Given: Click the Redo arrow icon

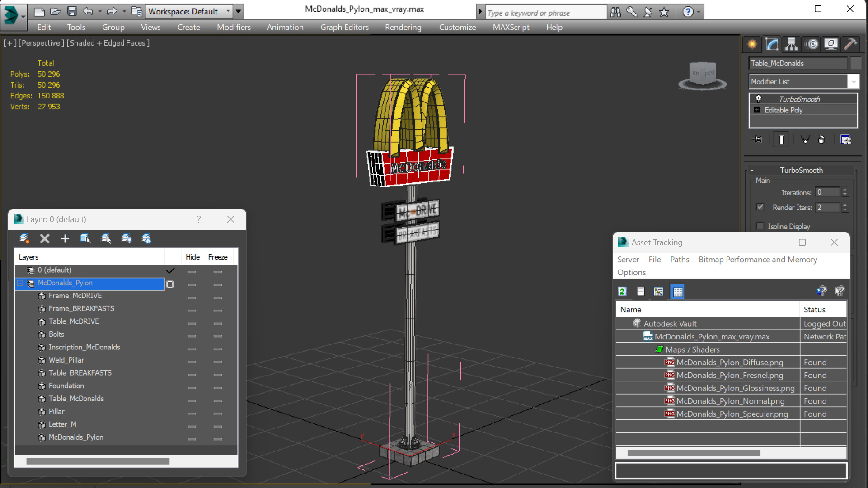Looking at the screenshot, I should click(x=112, y=11).
